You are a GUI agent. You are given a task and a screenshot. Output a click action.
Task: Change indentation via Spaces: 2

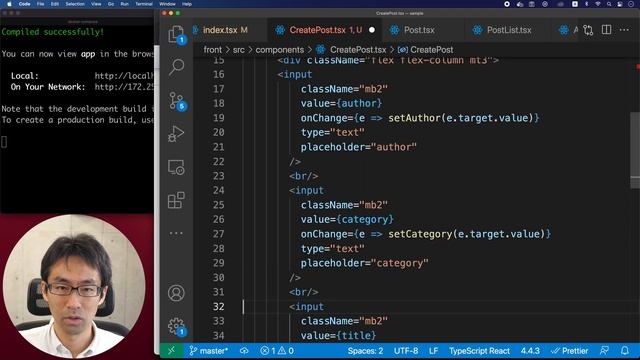(x=365, y=351)
